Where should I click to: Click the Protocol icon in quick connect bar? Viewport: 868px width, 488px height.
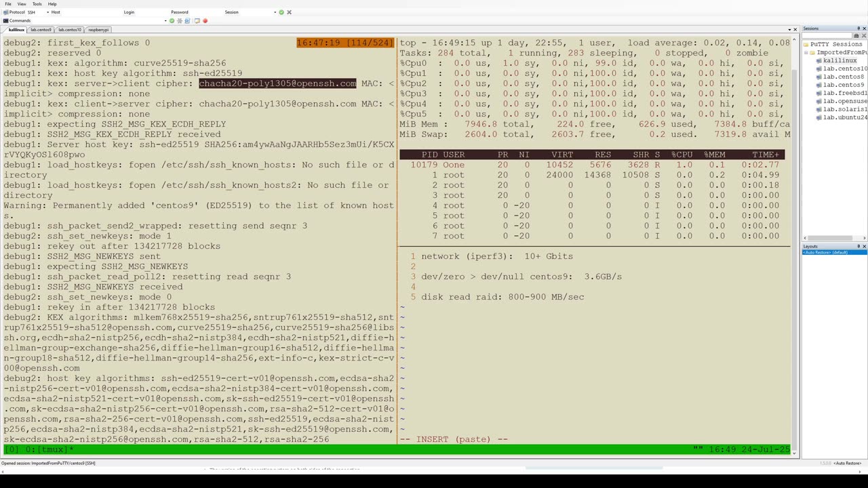(5, 12)
